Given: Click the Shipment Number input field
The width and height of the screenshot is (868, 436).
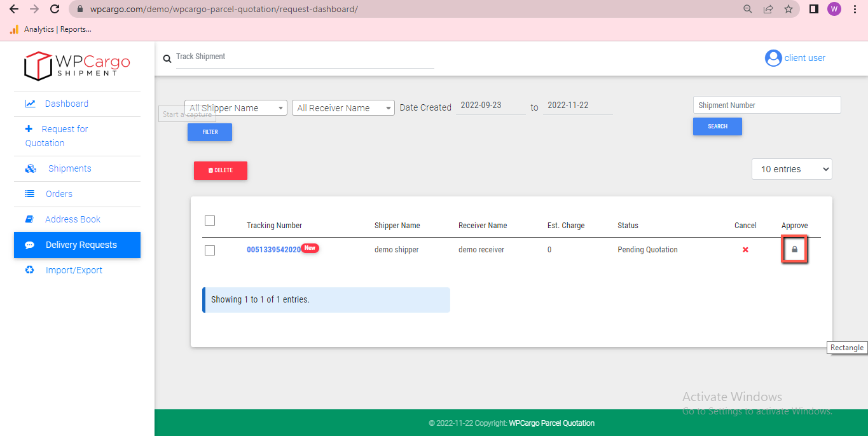Looking at the screenshot, I should (767, 106).
